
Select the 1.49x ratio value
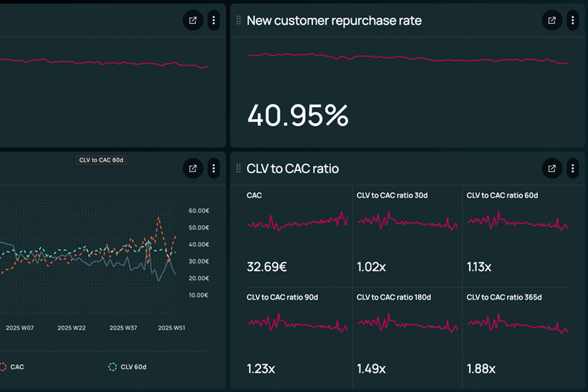point(371,369)
